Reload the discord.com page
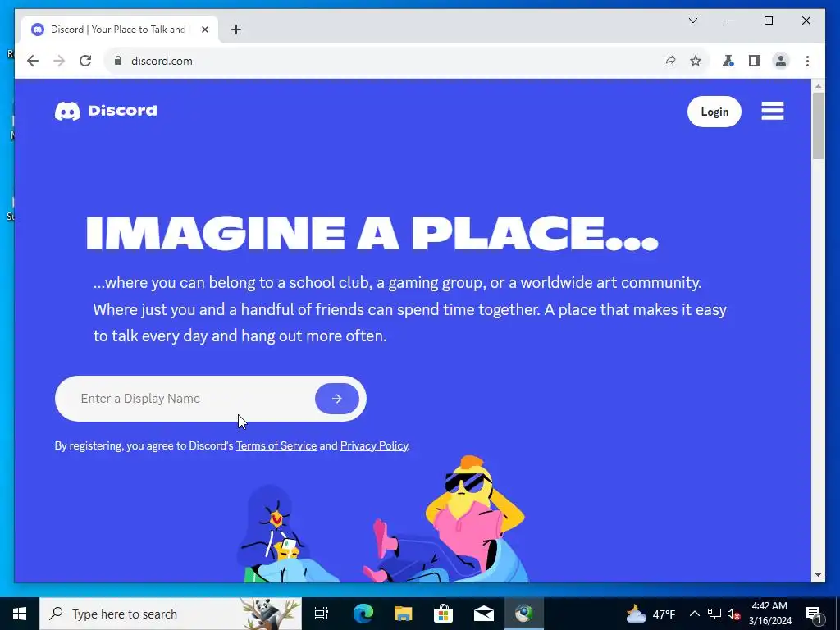The width and height of the screenshot is (840, 630). pos(85,61)
